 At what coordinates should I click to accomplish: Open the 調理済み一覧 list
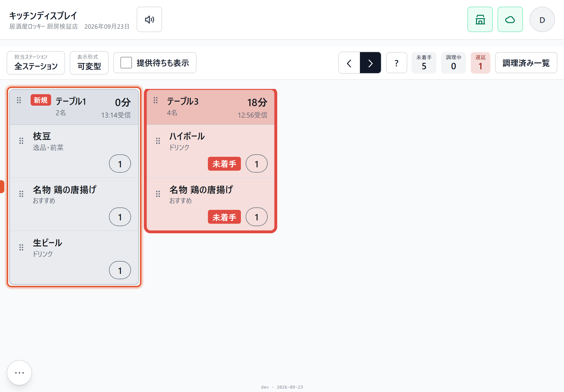point(526,63)
